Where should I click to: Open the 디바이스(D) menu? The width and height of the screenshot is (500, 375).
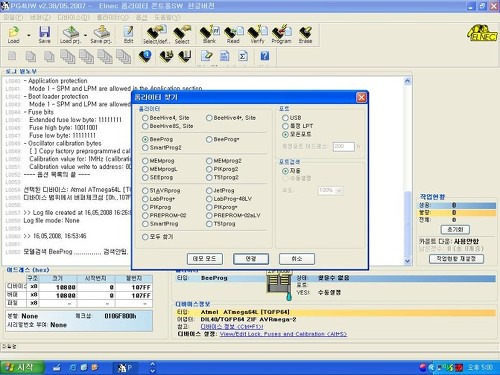point(73,17)
